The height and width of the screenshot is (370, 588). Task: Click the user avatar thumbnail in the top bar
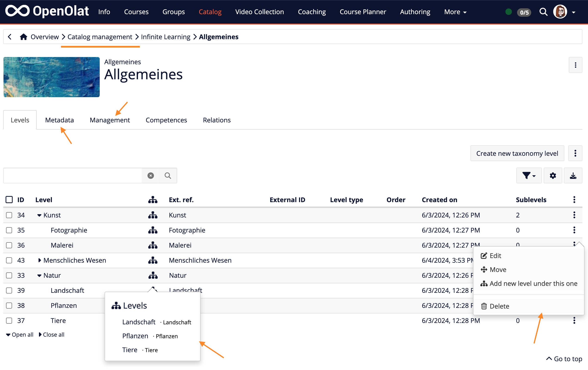pos(560,12)
